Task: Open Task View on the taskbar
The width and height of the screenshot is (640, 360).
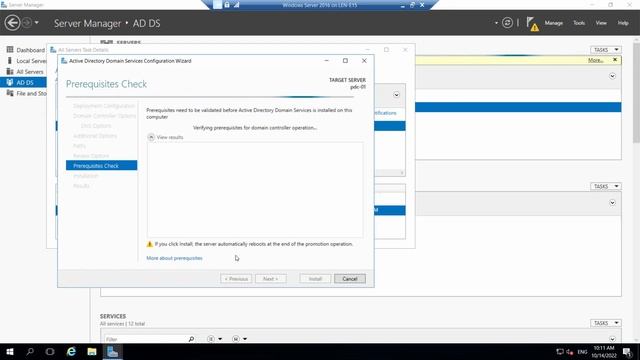Action: pyautogui.click(x=50, y=351)
